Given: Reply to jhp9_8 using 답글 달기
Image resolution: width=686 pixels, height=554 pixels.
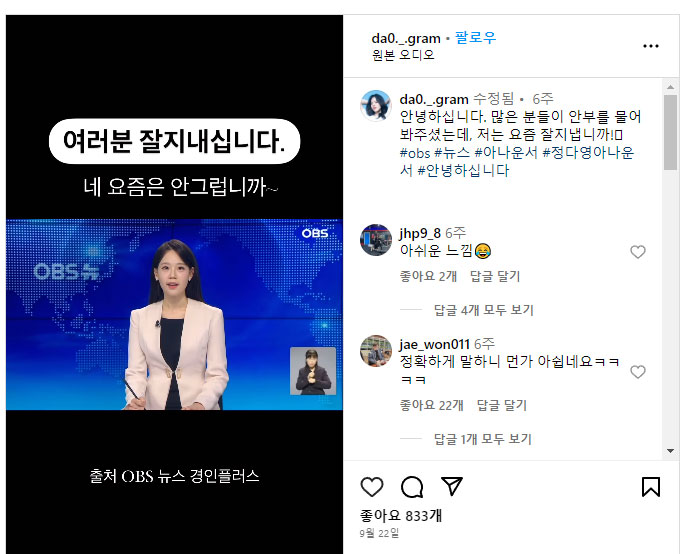Looking at the screenshot, I should 495,277.
